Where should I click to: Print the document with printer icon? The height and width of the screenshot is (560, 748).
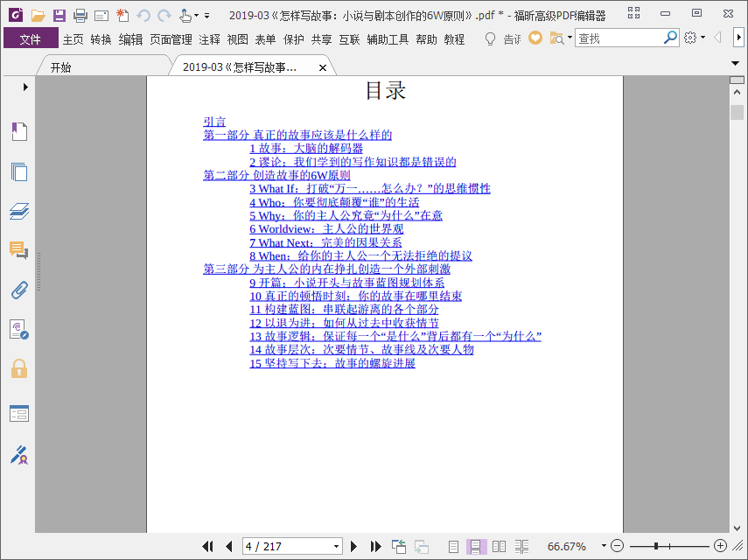click(80, 16)
